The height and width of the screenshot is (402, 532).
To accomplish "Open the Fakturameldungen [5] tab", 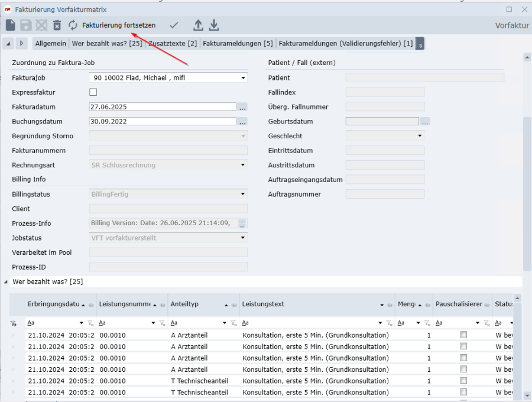I will [x=238, y=44].
